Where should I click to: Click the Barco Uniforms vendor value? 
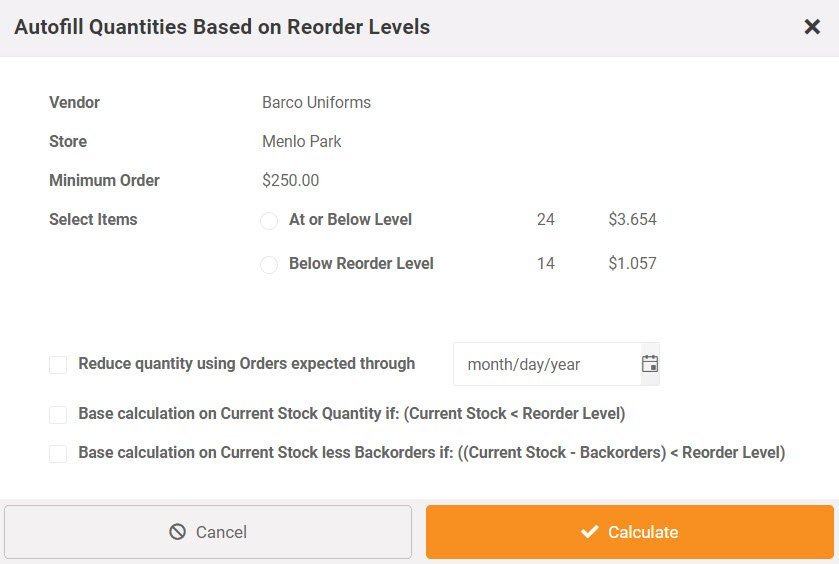[x=316, y=102]
